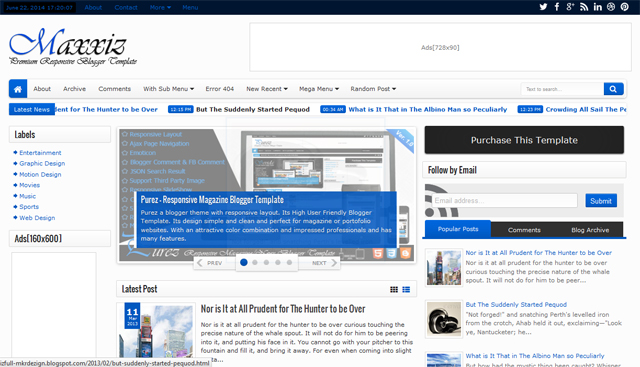Expand the More dropdown in top bar
Viewport: 640px width, 367px height.
tap(160, 7)
